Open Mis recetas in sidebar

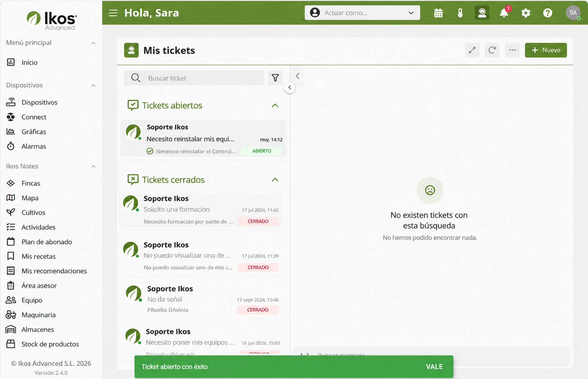[x=38, y=257]
